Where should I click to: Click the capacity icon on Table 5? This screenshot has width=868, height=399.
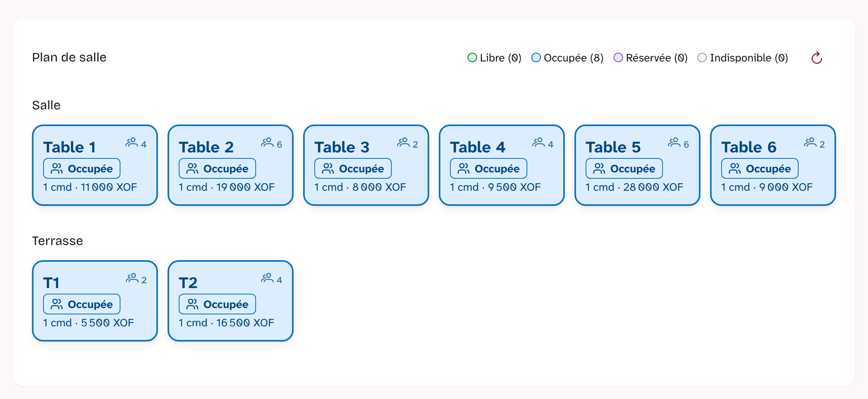click(674, 142)
